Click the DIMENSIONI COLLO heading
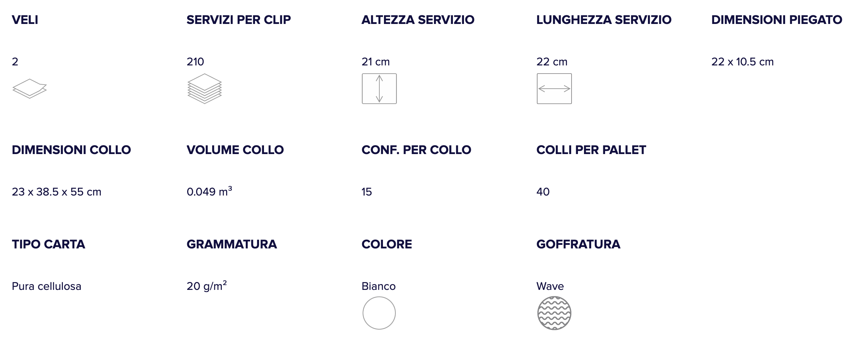The width and height of the screenshot is (868, 346). (71, 150)
